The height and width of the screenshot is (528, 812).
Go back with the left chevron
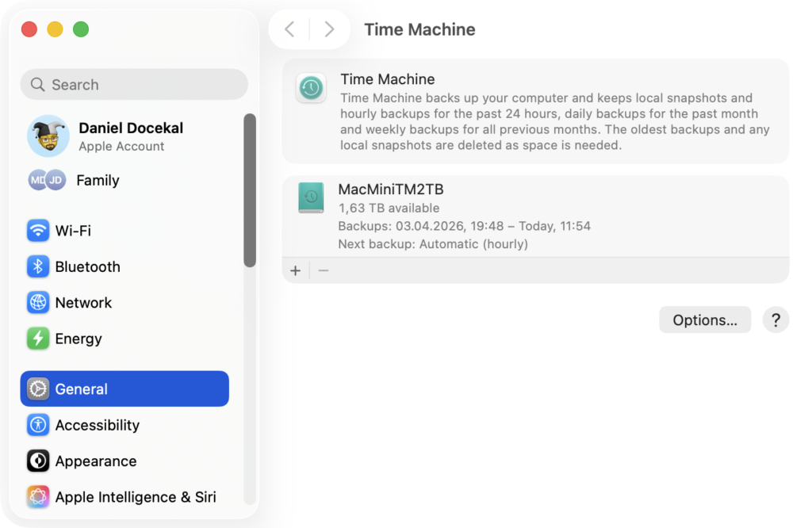point(289,29)
